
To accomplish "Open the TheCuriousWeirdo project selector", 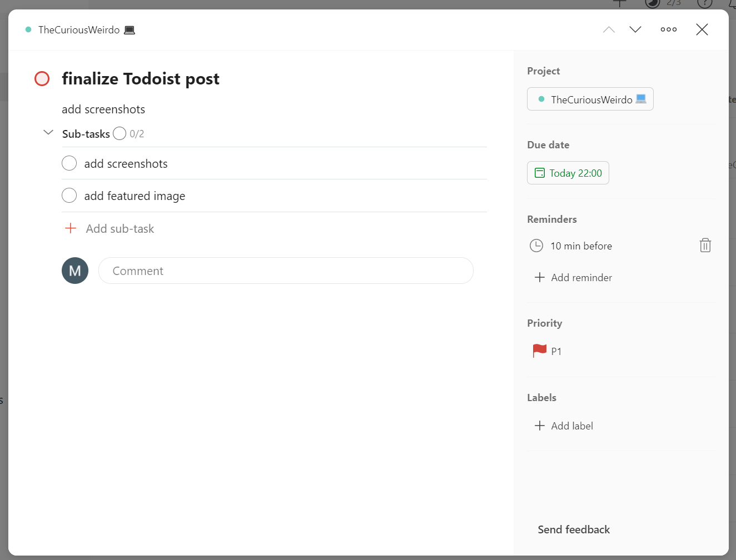I will (x=590, y=99).
